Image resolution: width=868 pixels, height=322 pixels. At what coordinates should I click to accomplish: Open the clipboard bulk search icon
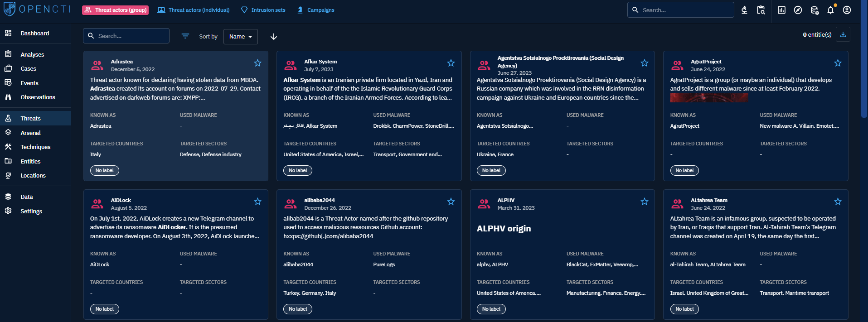point(761,10)
